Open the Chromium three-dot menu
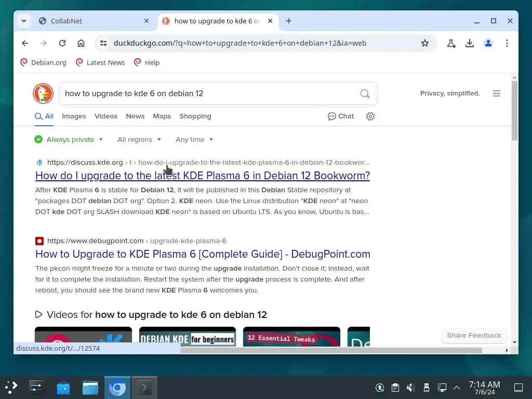 [x=507, y=43]
